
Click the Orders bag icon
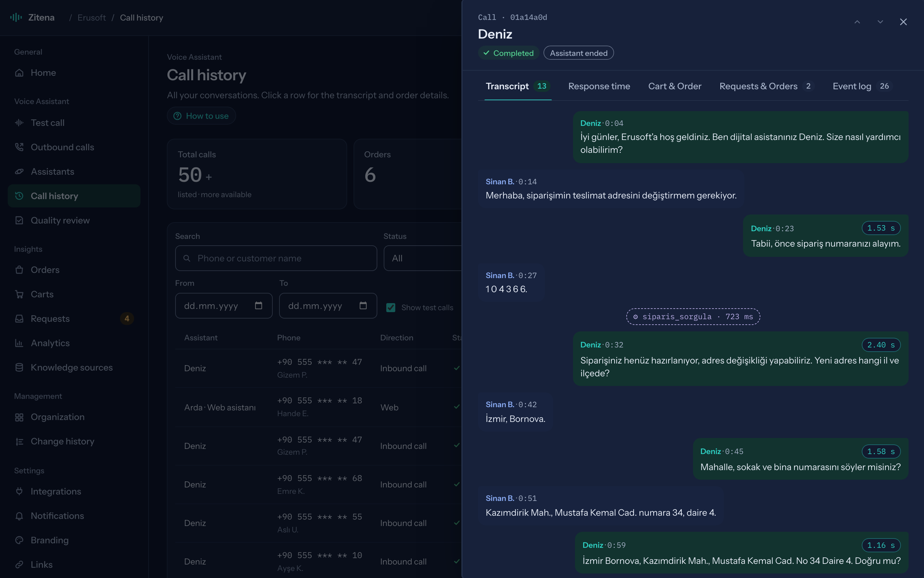pyautogui.click(x=19, y=270)
